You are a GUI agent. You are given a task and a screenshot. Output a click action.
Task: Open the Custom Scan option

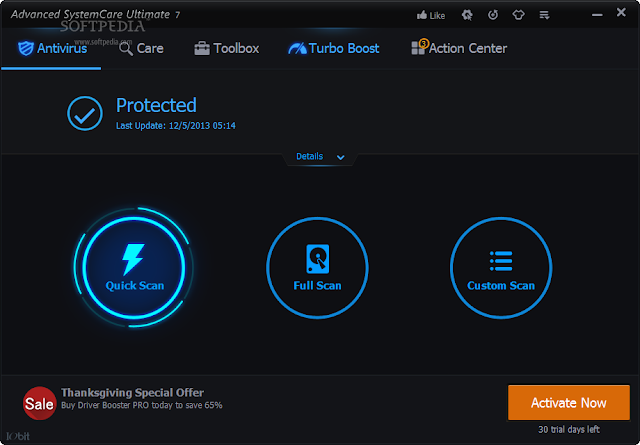tap(501, 268)
